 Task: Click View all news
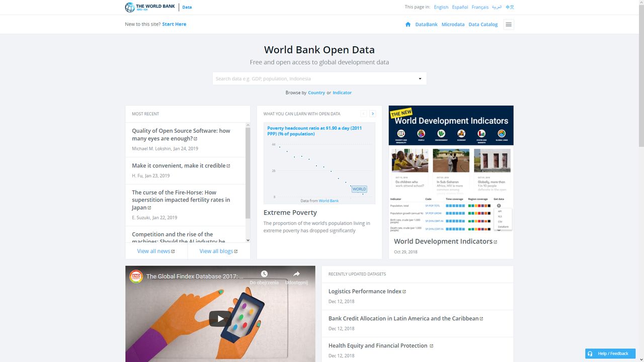click(156, 251)
